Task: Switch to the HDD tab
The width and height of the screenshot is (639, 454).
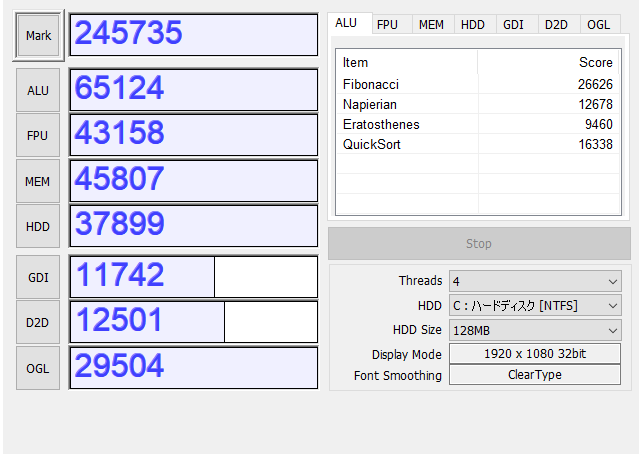Action: [475, 24]
